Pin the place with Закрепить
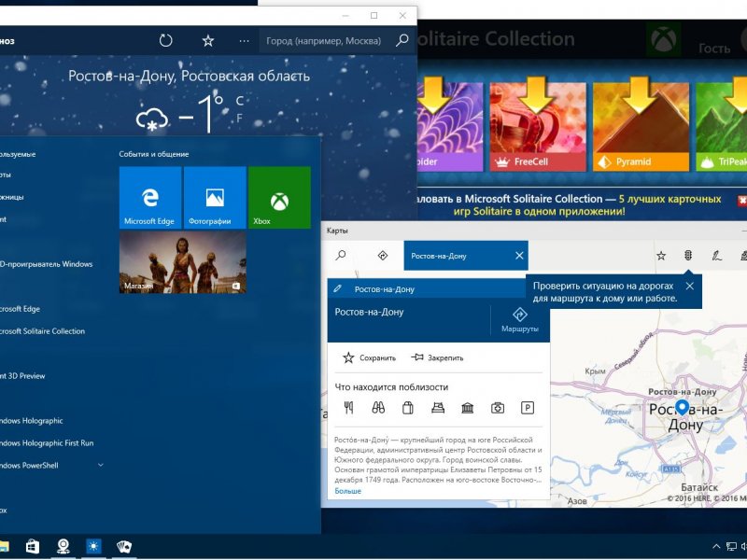747x560 pixels. pyautogui.click(x=437, y=357)
